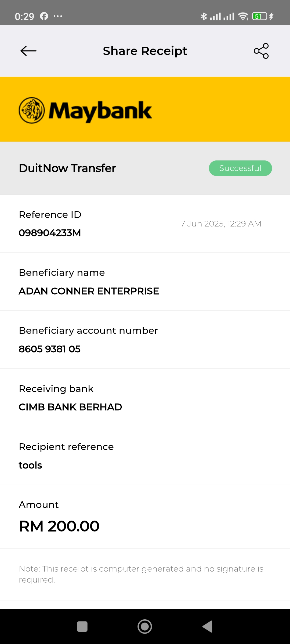Tap the share icon in header
290x644 pixels.
click(261, 51)
